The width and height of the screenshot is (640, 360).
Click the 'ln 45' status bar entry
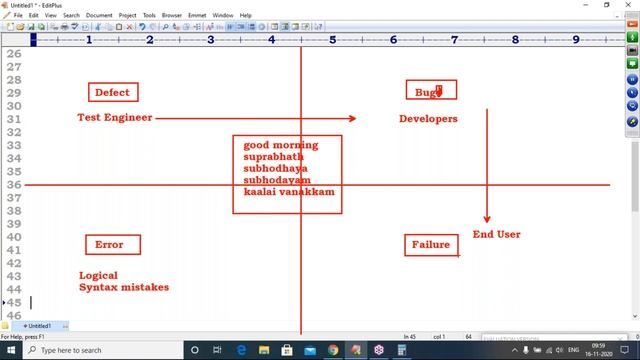409,337
